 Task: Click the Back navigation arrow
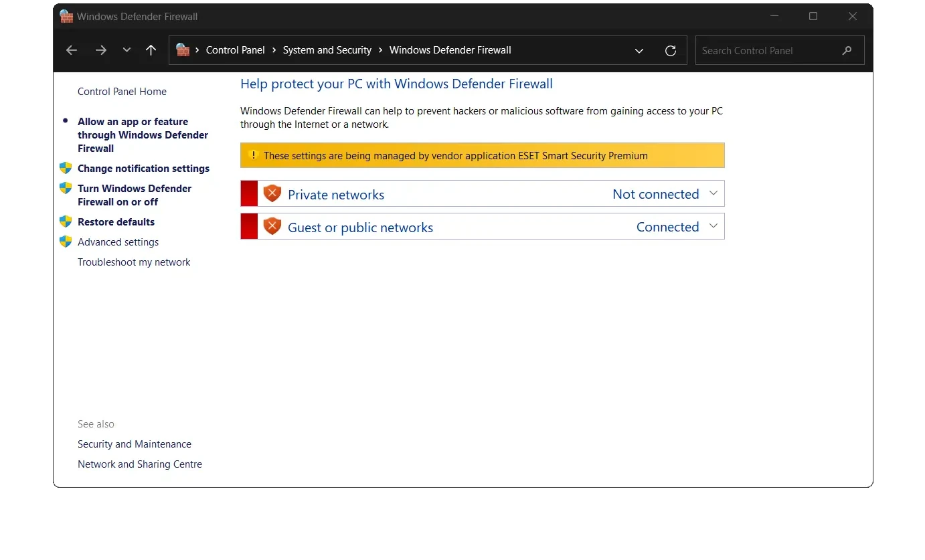[72, 50]
